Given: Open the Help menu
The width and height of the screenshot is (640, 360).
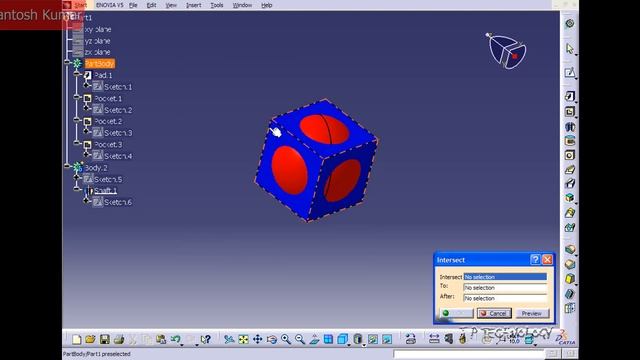Looking at the screenshot, I should coord(267,5).
